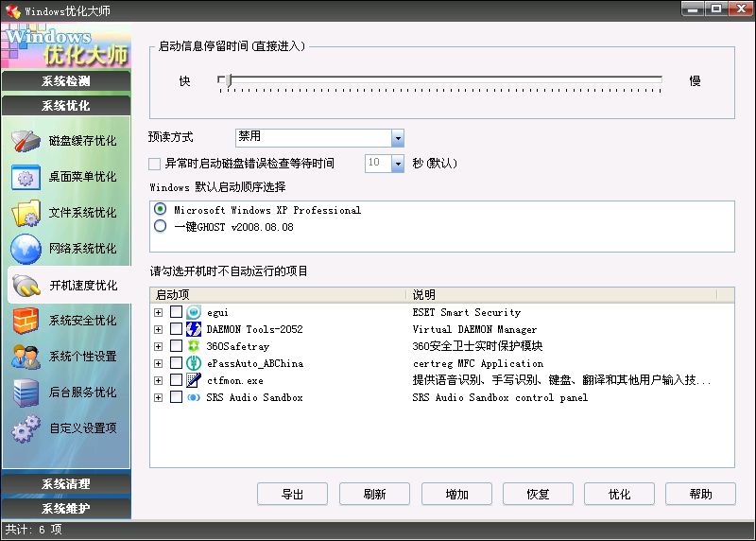Check the ctfmon.exe startup box
The width and height of the screenshot is (756, 541).
click(176, 380)
